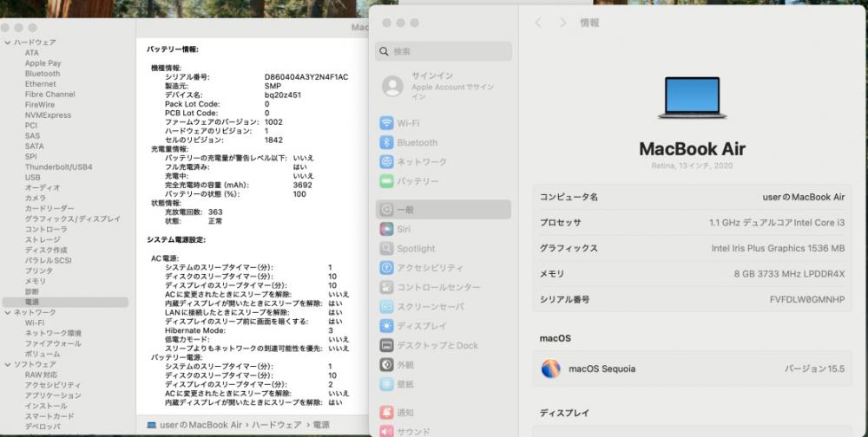This screenshot has width=868, height=437.
Task: Open 通知 notifications settings icon
Action: pos(386,413)
